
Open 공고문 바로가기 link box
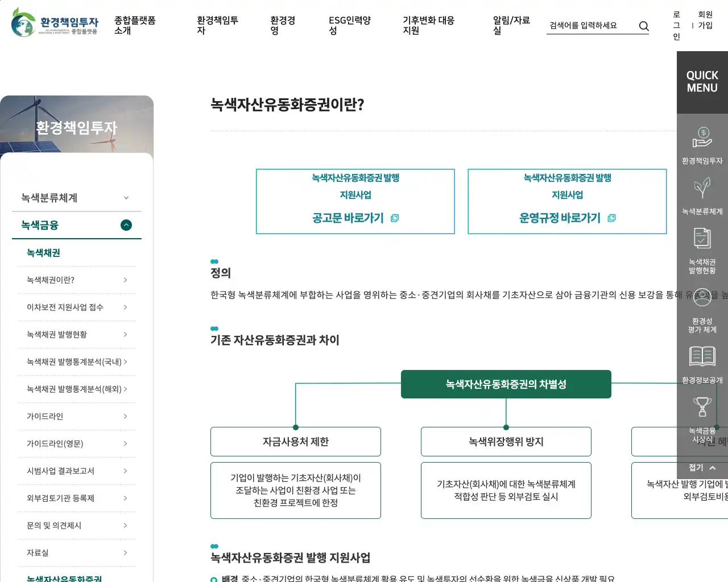pos(355,201)
